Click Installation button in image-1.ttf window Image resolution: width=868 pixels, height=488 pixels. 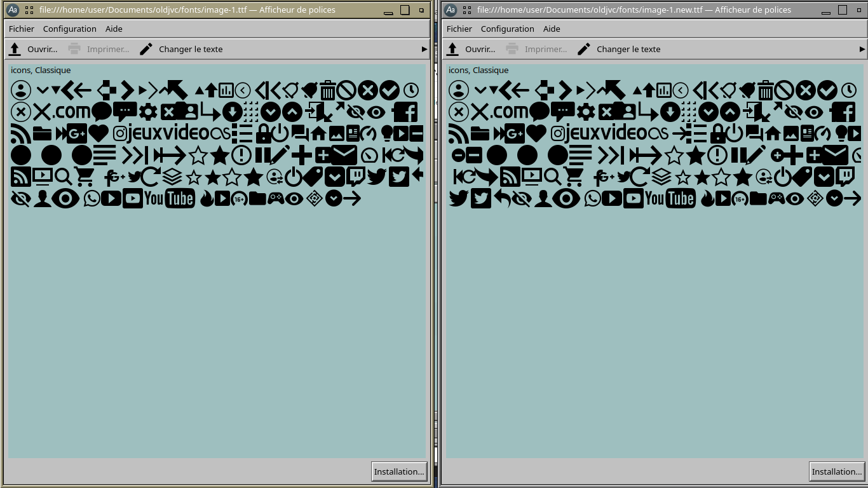399,471
